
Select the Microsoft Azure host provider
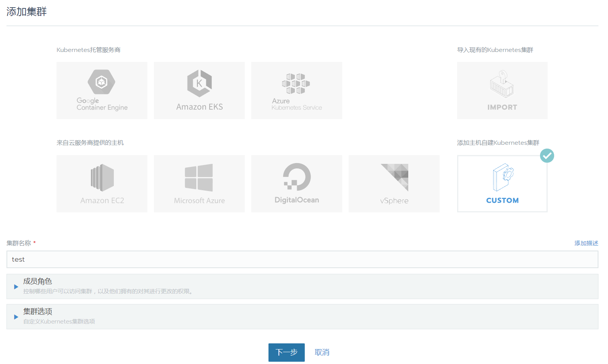pos(199,184)
